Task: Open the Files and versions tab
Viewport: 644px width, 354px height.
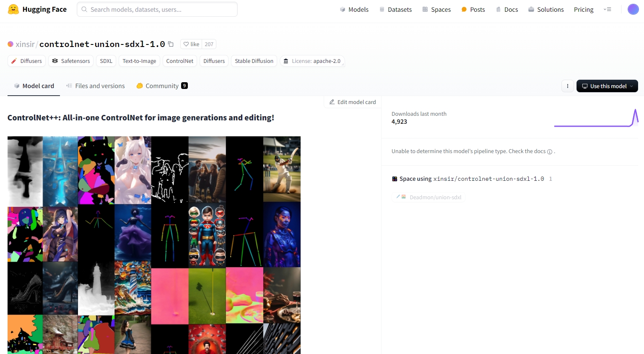Action: (x=96, y=86)
